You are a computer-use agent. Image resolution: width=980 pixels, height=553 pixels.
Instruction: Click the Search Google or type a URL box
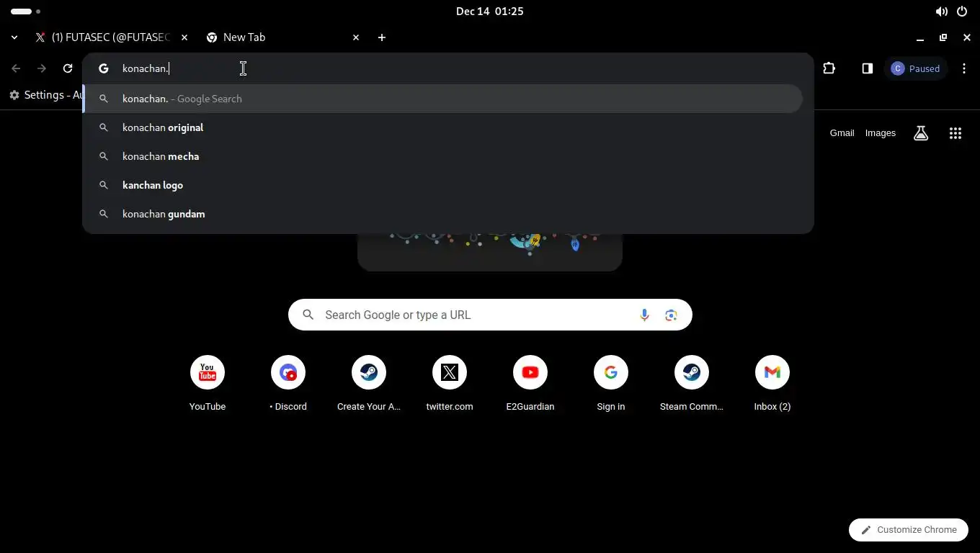(490, 315)
